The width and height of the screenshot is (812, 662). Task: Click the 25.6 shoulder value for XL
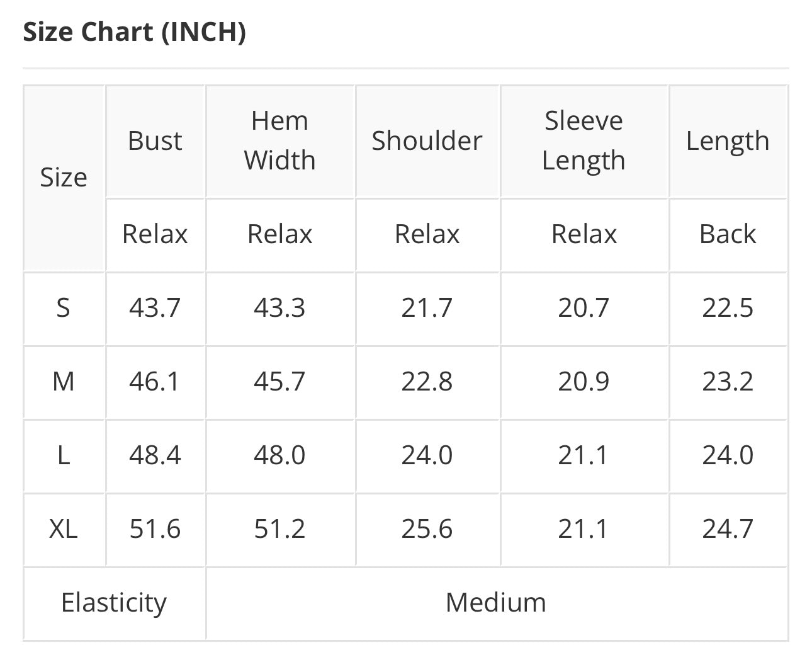pyautogui.click(x=427, y=529)
